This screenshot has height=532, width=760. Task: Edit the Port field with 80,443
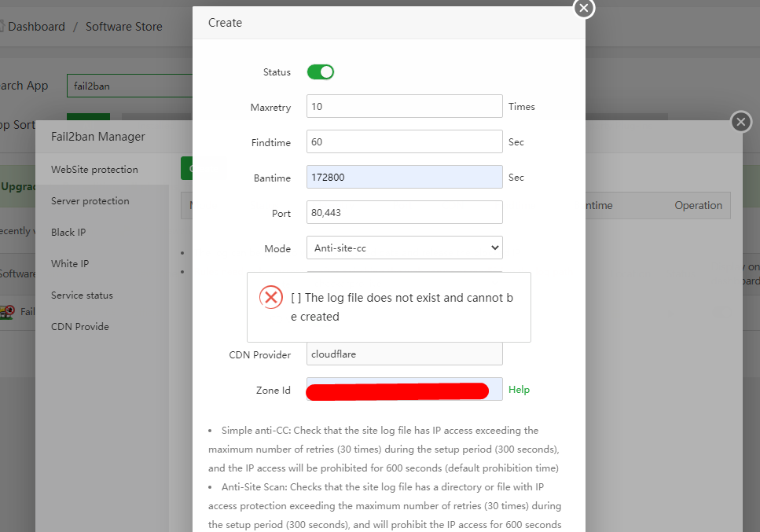pyautogui.click(x=404, y=213)
